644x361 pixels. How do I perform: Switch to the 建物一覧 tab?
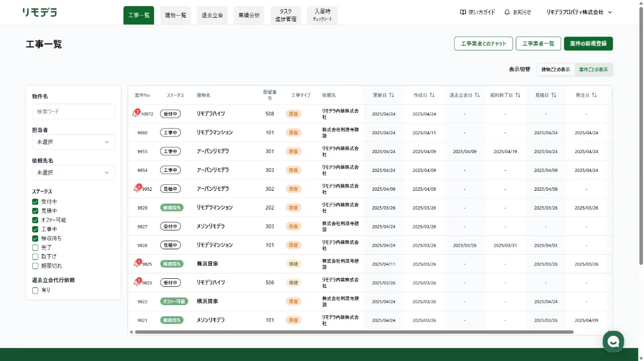175,16
